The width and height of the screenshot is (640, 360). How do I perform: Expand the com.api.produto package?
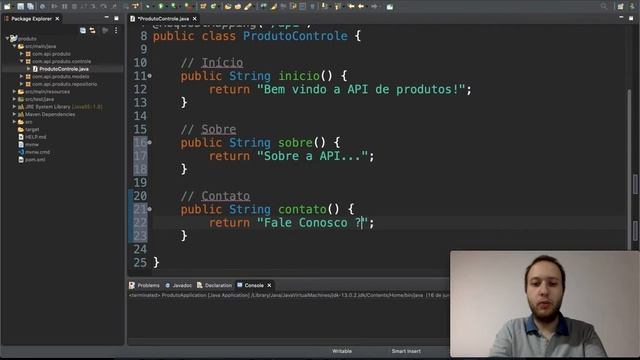point(22,53)
